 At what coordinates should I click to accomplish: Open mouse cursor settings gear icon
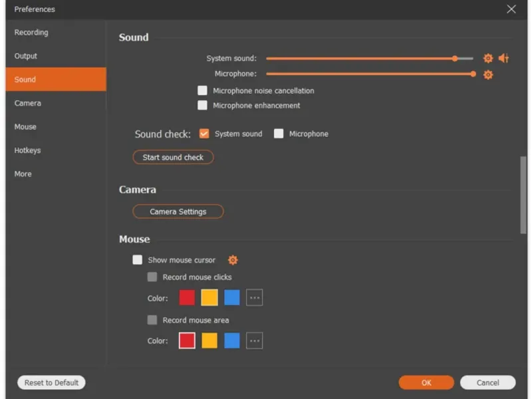(x=233, y=260)
